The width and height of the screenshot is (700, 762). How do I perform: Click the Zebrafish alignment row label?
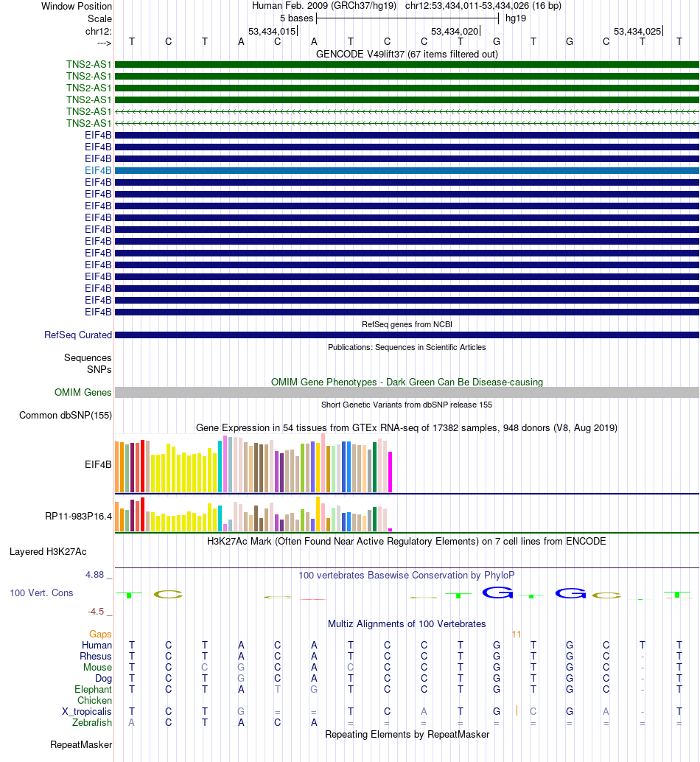pyautogui.click(x=92, y=723)
